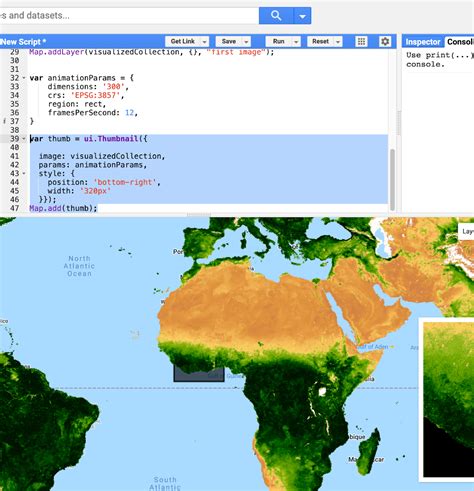Switch to the Inspector tab

click(x=423, y=42)
